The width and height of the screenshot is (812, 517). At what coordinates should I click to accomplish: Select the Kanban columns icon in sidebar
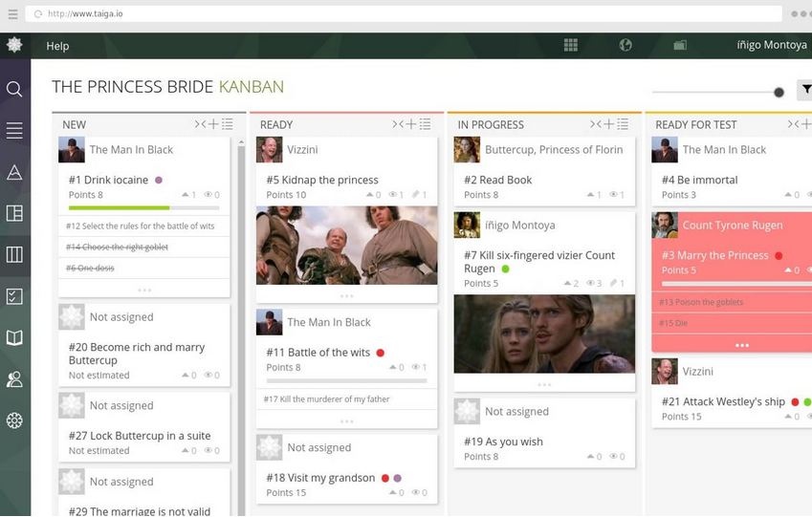(x=14, y=254)
